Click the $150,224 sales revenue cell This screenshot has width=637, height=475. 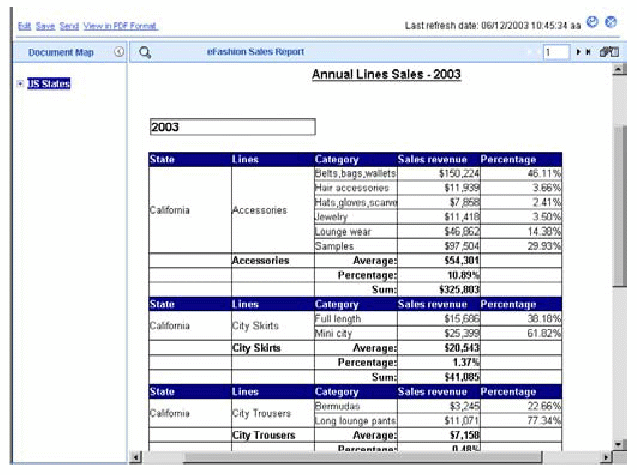pyautogui.click(x=439, y=174)
